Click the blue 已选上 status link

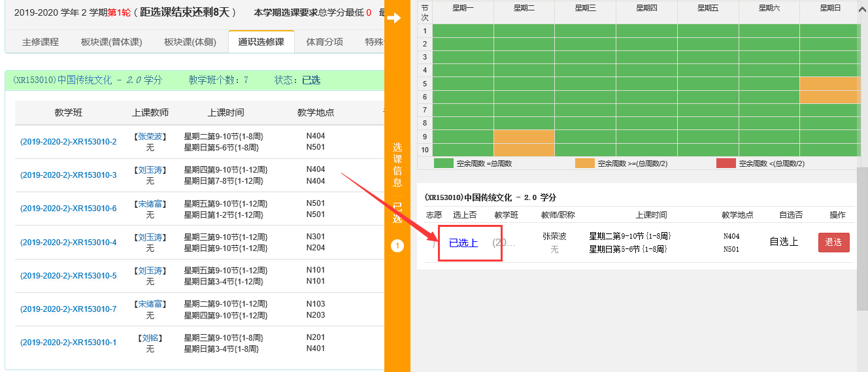click(x=463, y=243)
